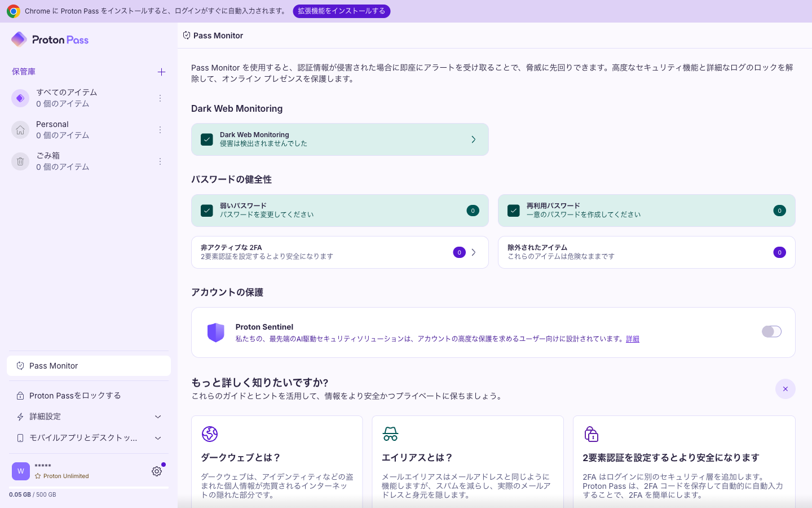
Task: Open the 2要素認証を設定する guide card
Action: [x=684, y=462]
